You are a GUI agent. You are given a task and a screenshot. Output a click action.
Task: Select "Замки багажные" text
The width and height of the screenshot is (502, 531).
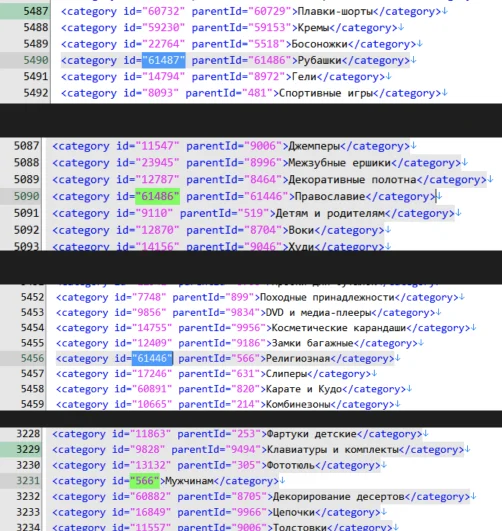tap(313, 343)
